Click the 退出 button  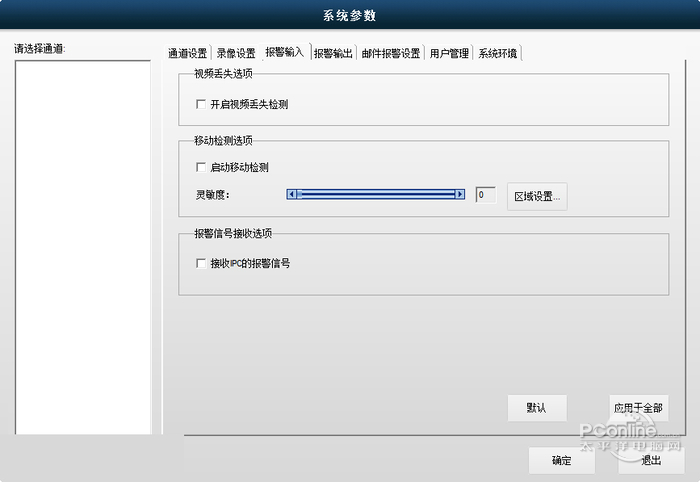coord(651,460)
